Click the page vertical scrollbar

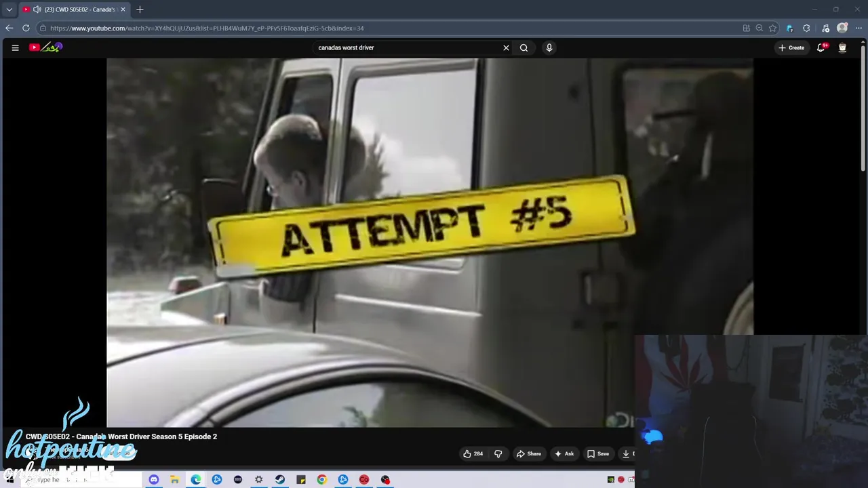coord(863,108)
